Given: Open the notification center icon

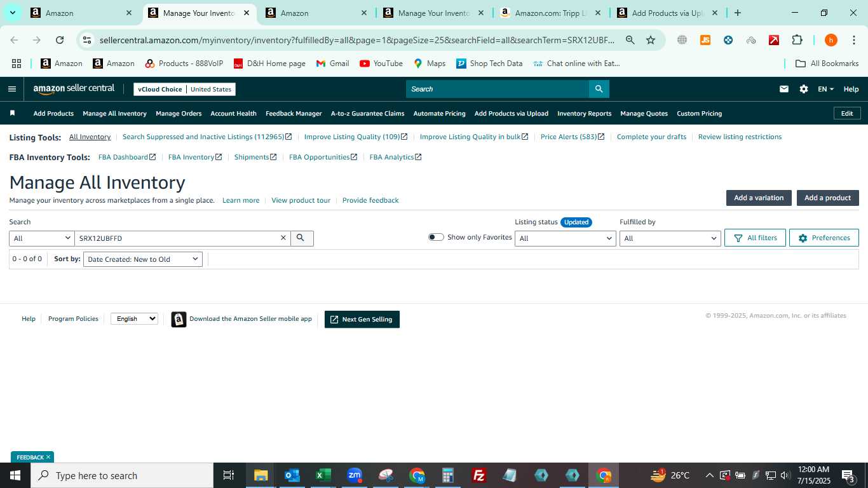Looking at the screenshot, I should [x=848, y=475].
